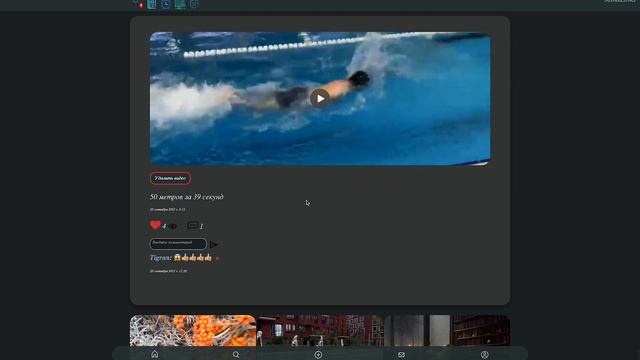The height and width of the screenshot is (360, 640).
Task: Click the red-outlined delete video button
Action: click(170, 178)
